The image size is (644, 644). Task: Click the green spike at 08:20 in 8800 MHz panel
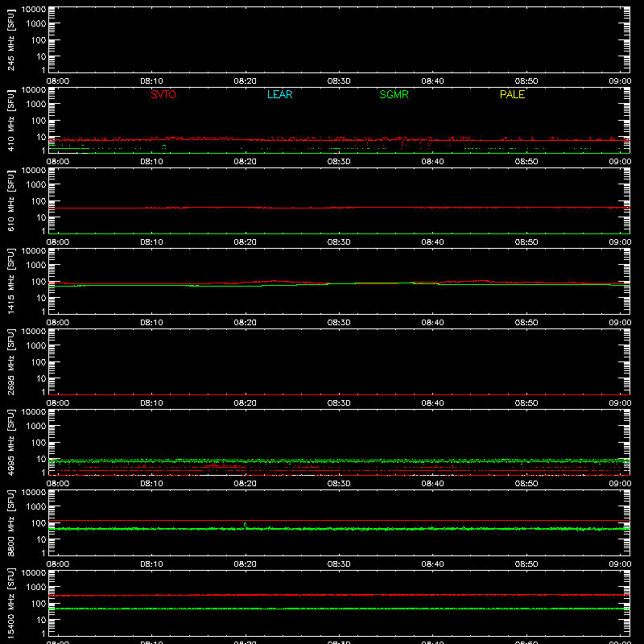click(x=246, y=525)
